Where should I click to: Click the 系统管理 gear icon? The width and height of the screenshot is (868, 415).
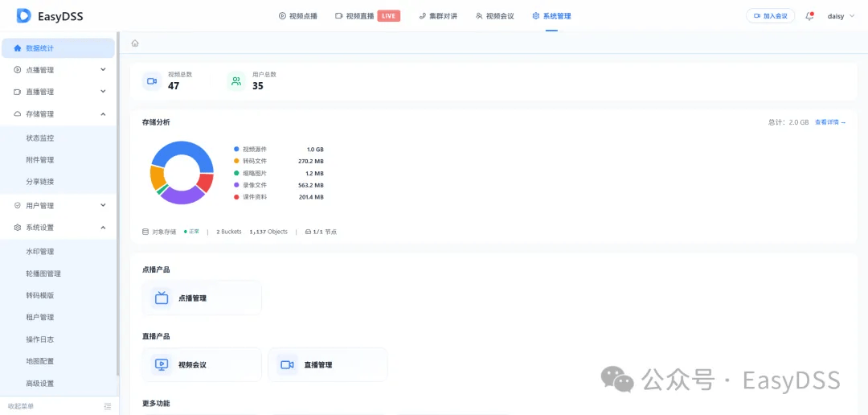click(x=536, y=16)
